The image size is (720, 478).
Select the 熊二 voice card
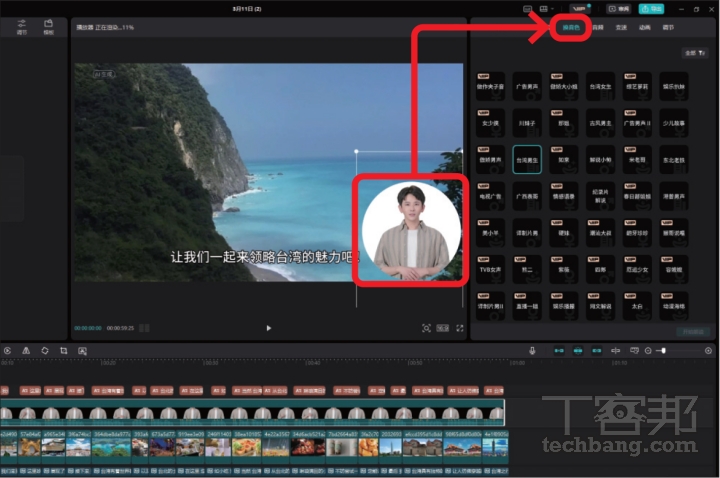coord(527,270)
